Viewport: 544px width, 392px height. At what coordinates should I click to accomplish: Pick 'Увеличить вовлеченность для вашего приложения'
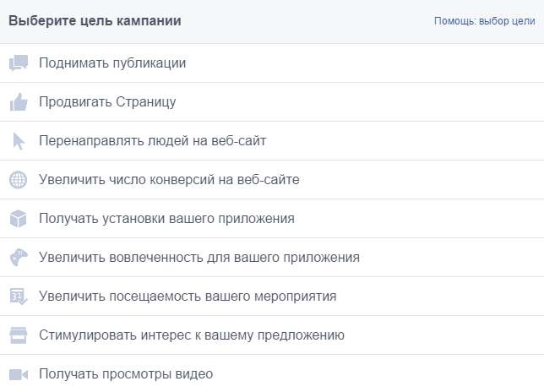point(199,258)
